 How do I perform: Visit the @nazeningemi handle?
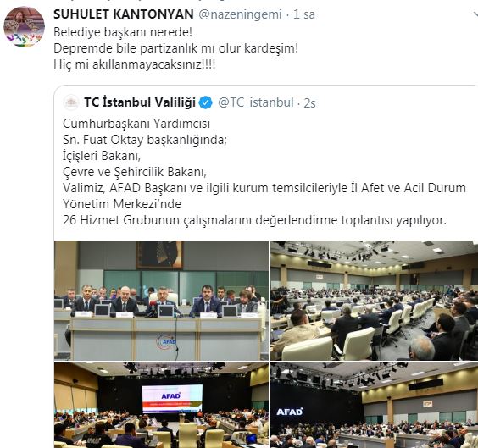(x=240, y=14)
